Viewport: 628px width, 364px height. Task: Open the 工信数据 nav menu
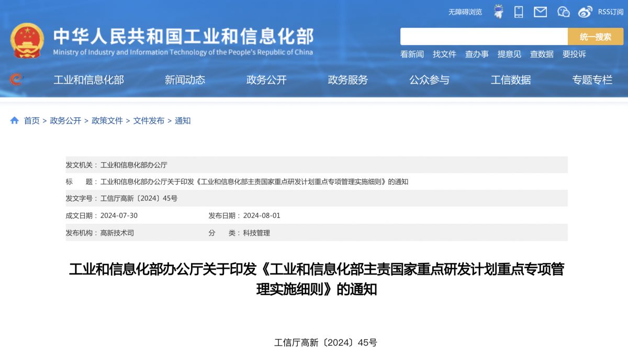coord(511,79)
